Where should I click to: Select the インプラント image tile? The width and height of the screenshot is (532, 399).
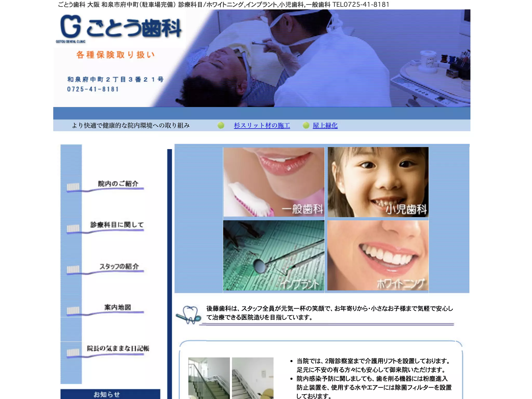click(274, 255)
